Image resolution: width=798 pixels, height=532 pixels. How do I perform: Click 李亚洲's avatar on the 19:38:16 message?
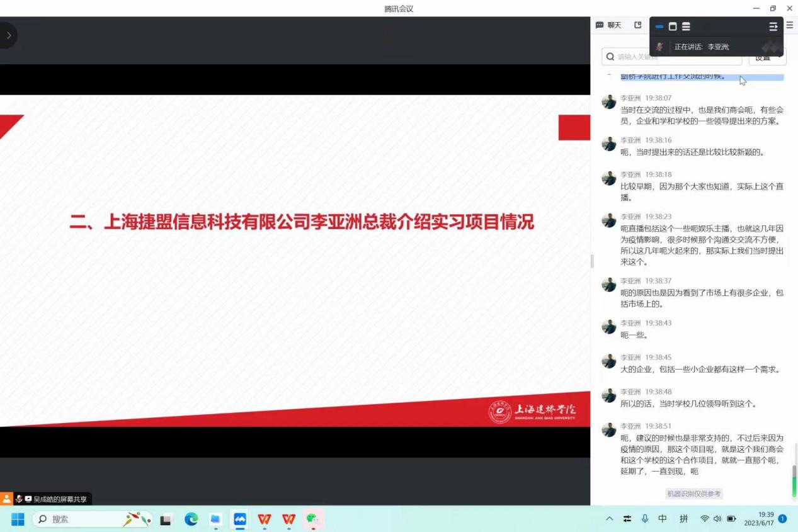(609, 144)
